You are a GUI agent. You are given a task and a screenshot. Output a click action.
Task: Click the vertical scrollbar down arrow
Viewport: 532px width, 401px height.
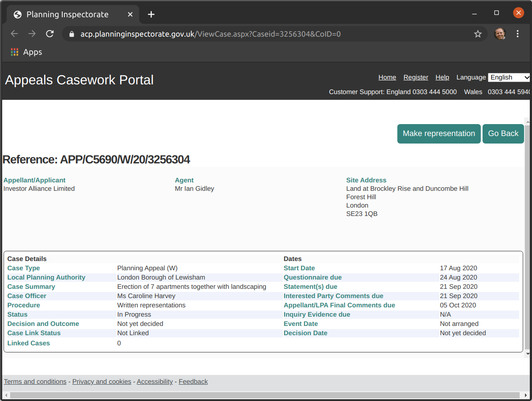click(x=527, y=354)
